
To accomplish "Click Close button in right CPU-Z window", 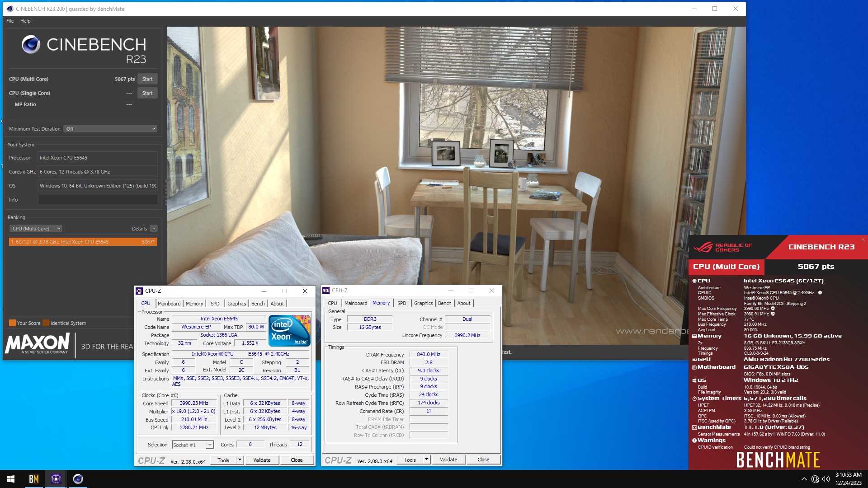I will (483, 460).
